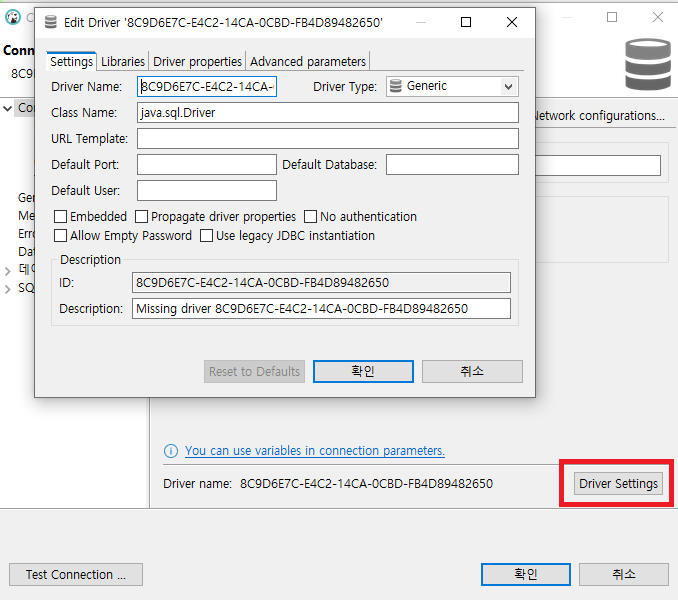Click the text field in background connection window
678x600 pixels.
click(598, 165)
